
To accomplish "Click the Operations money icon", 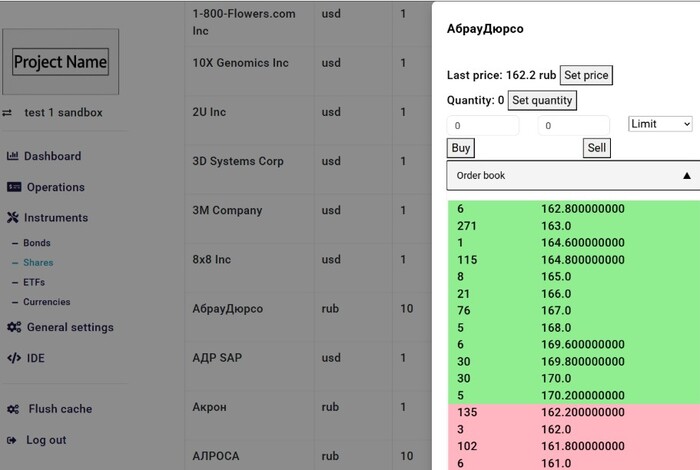I will 14,187.
